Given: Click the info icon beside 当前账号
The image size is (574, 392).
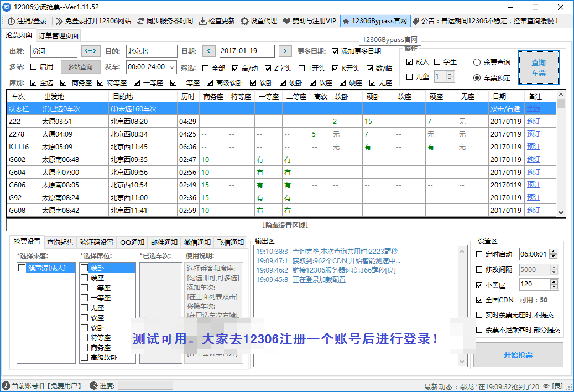Looking at the screenshot, I should tap(6, 386).
